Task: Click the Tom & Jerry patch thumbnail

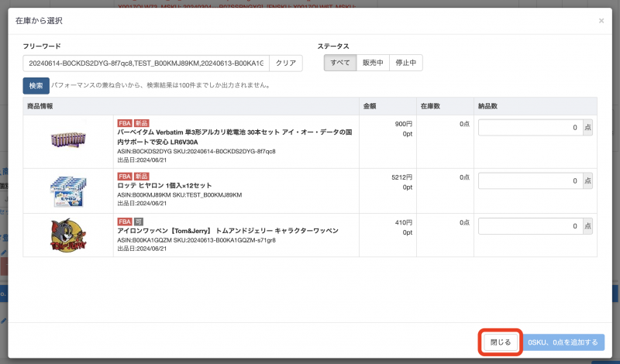Action: click(68, 235)
